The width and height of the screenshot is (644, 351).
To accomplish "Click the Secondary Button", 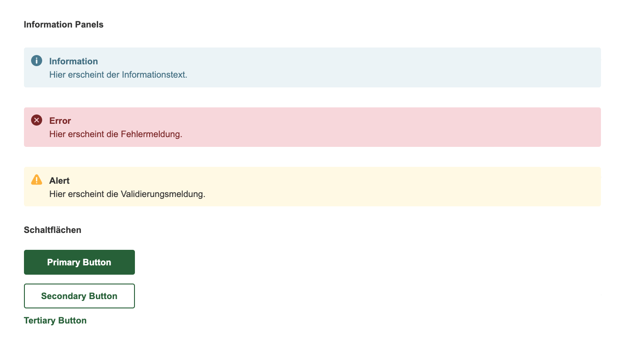I will [x=79, y=296].
